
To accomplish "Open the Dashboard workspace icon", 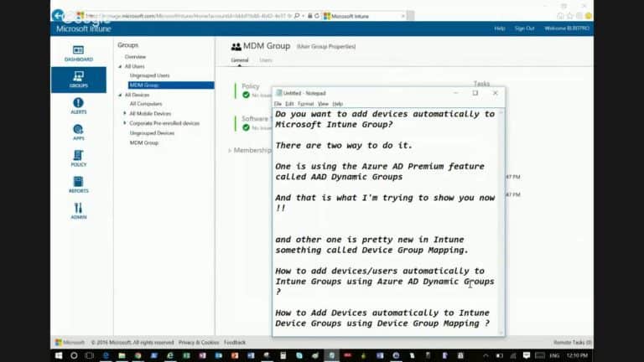I will click(x=78, y=53).
